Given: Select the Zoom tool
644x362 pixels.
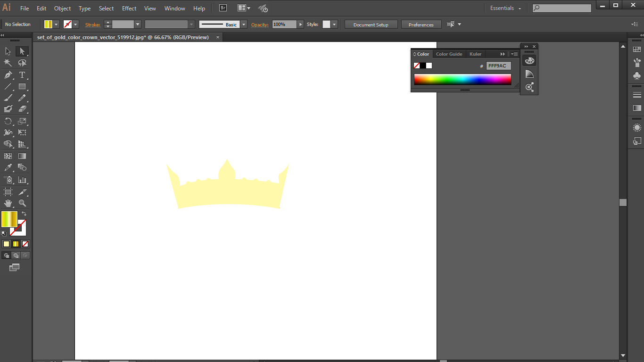Looking at the screenshot, I should click(x=22, y=203).
